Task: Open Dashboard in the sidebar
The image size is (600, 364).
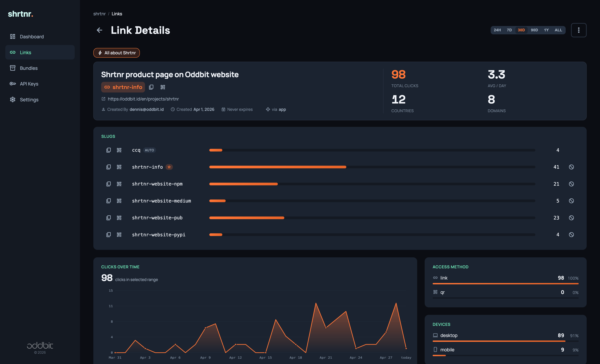Action: 40,37
